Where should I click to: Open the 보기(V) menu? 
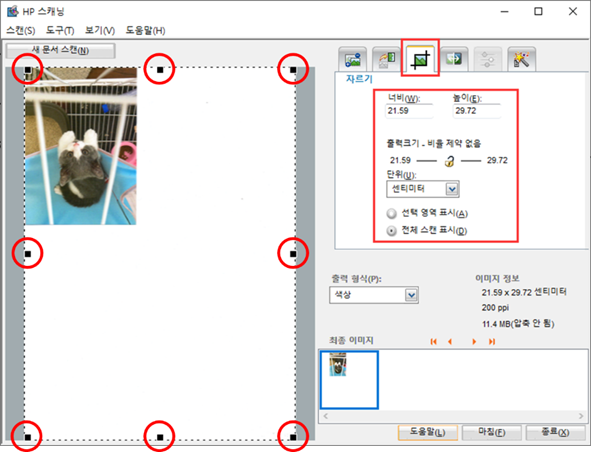pos(100,31)
